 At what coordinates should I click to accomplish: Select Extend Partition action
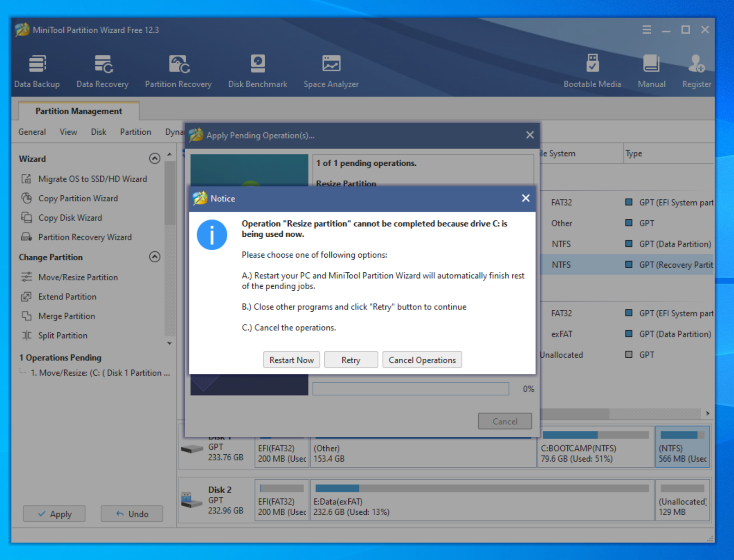pyautogui.click(x=59, y=296)
